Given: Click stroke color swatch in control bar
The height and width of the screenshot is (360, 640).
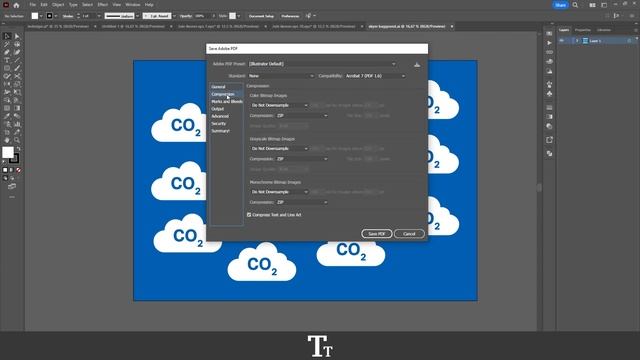Looking at the screenshot, I should (49, 16).
